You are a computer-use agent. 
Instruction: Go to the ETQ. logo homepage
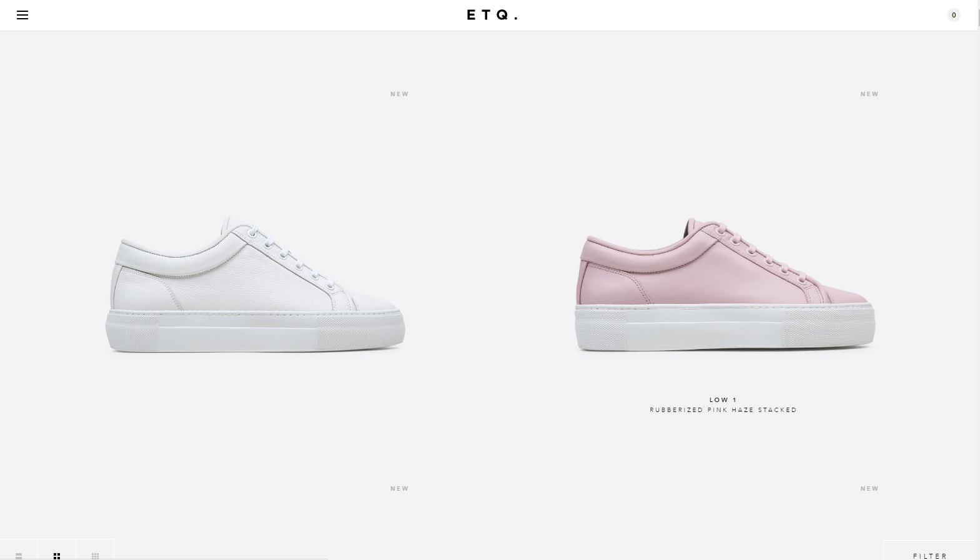coord(492,15)
